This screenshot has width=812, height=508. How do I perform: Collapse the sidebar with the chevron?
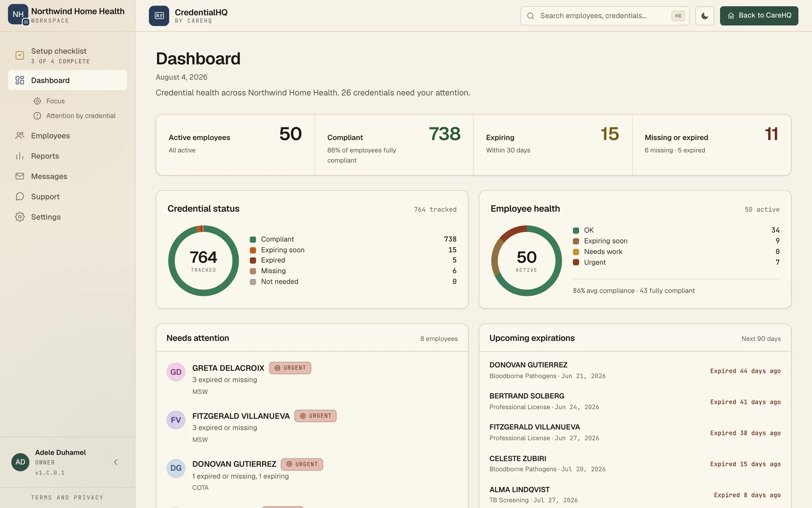pyautogui.click(x=116, y=462)
